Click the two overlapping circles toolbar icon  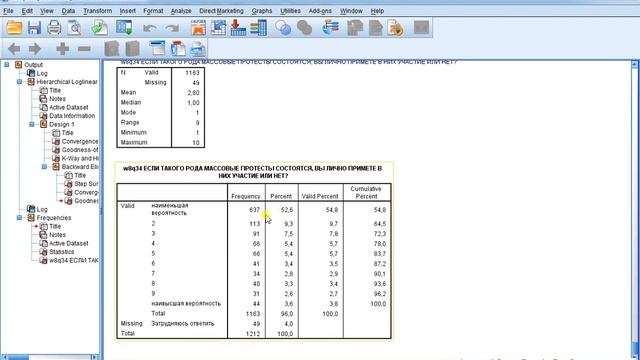[283, 28]
